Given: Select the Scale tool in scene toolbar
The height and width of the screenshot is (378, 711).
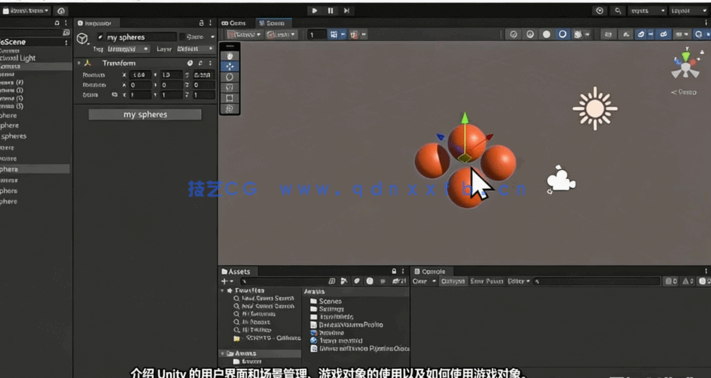Looking at the screenshot, I should 230,87.
